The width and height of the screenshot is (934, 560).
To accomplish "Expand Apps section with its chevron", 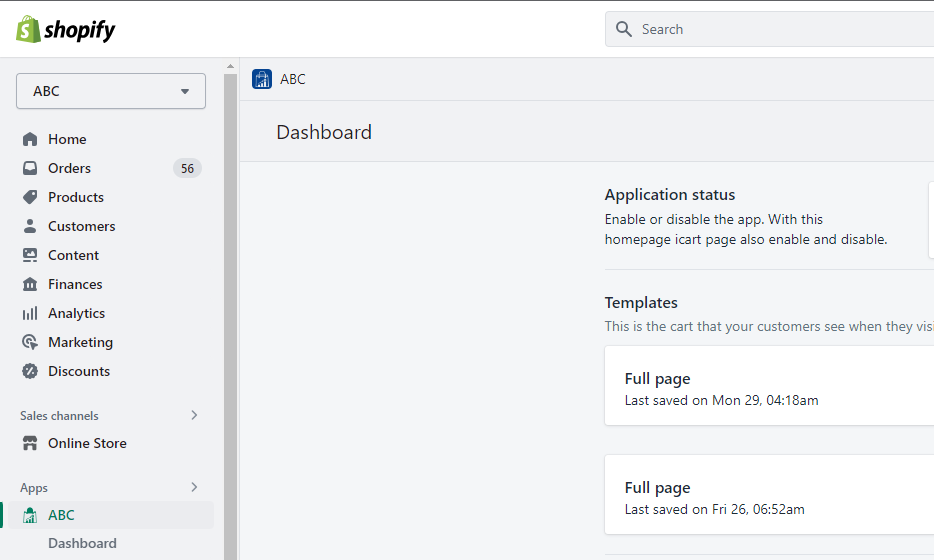I will click(194, 487).
